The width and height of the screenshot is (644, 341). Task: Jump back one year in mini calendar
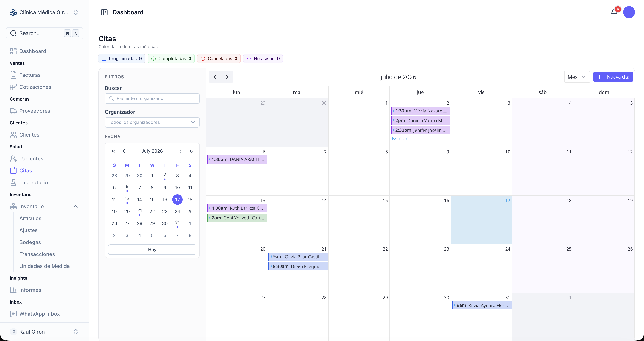113,151
